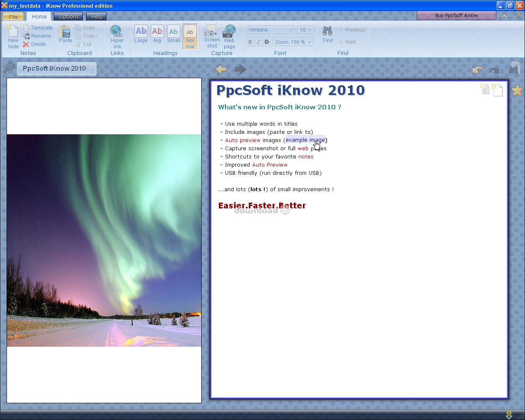Toggle italic formatting
This screenshot has height=420, width=525.
click(258, 42)
